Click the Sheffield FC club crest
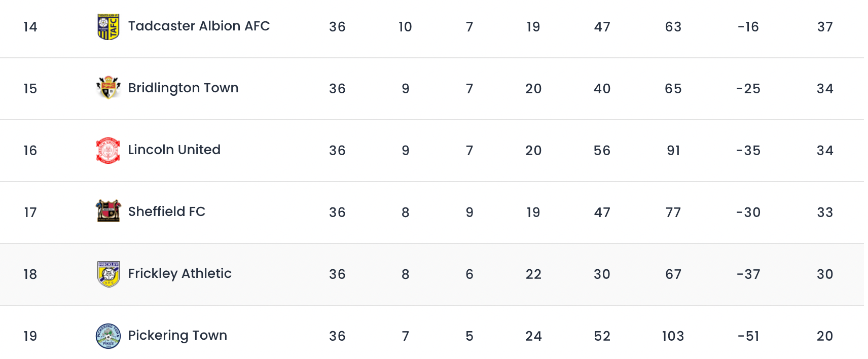This screenshot has width=868, height=359. (108, 211)
